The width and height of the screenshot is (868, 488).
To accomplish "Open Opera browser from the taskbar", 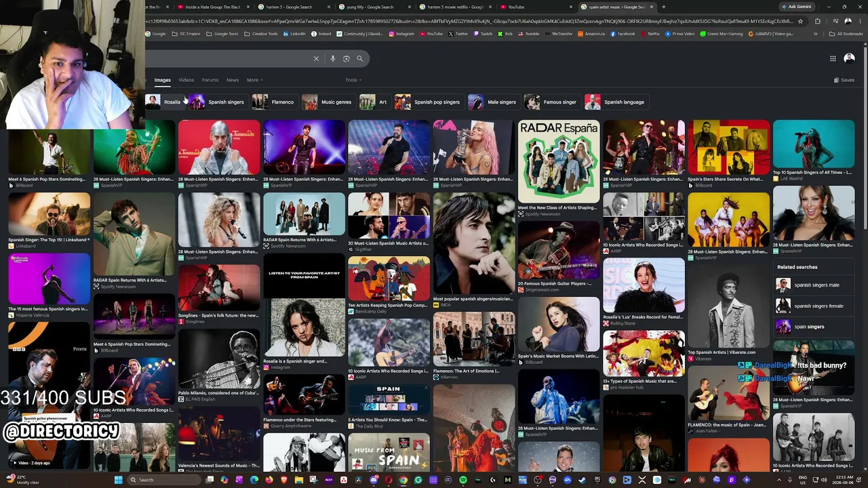I will pos(389,480).
